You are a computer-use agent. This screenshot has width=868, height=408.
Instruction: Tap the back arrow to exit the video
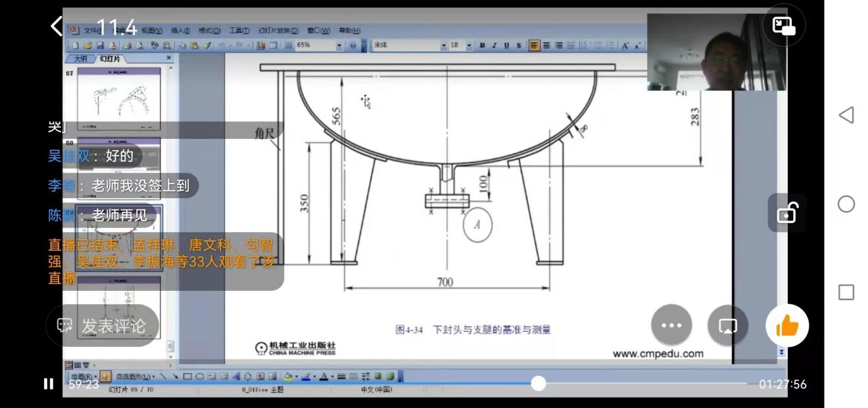coord(57,26)
